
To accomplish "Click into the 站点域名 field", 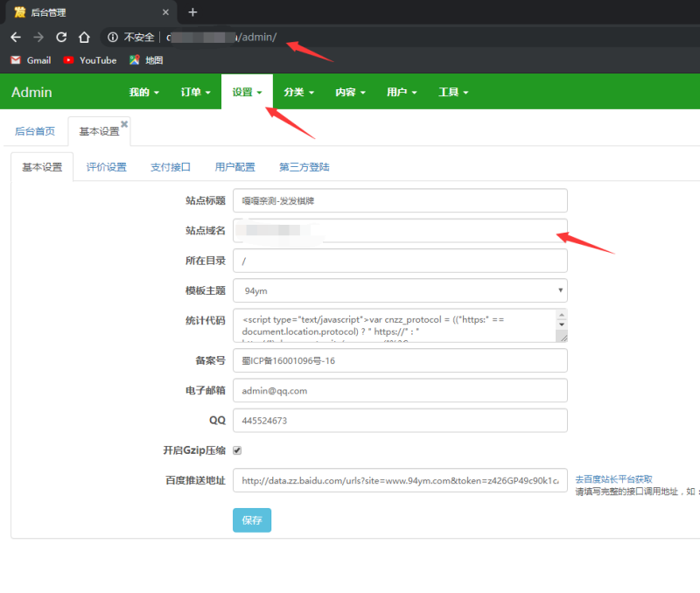I will [400, 231].
